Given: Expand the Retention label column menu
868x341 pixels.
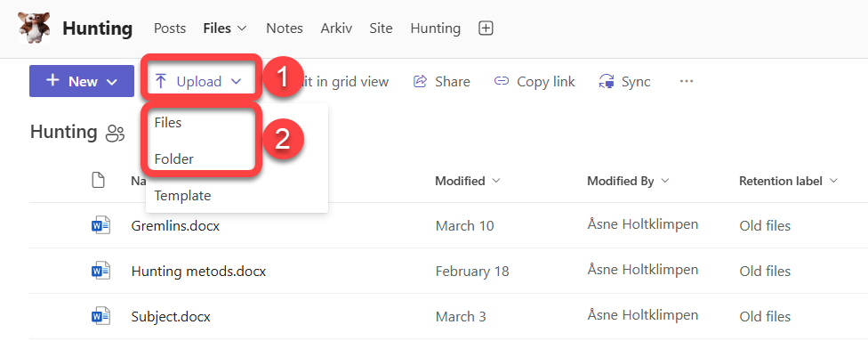Looking at the screenshot, I should pos(833,181).
